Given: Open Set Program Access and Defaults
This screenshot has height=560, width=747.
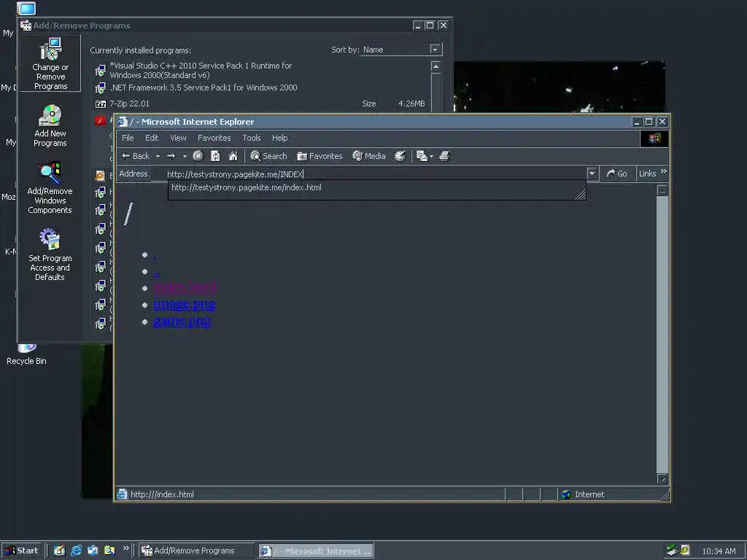Looking at the screenshot, I should (50, 254).
